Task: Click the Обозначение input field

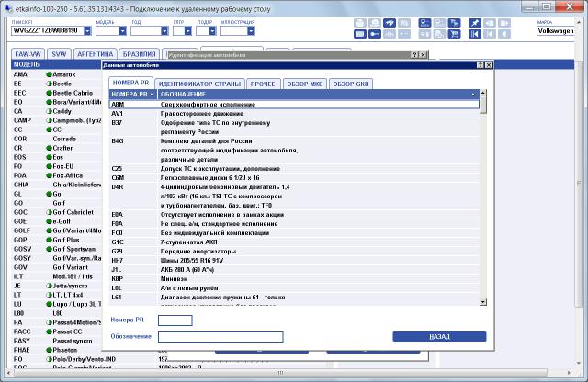Action: (x=220, y=337)
